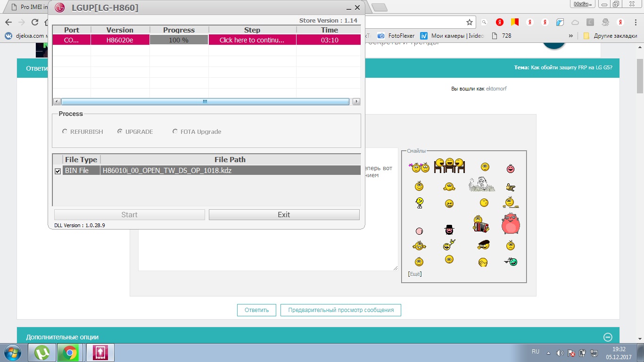Click the volume speaker icon in system tray
This screenshot has width=644, height=362.
coord(559,353)
